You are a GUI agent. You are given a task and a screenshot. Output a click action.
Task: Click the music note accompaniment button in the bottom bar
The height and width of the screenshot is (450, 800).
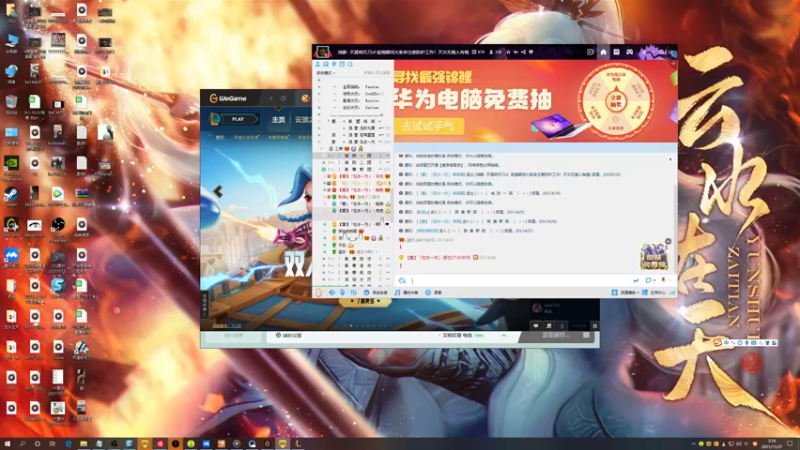[407, 292]
